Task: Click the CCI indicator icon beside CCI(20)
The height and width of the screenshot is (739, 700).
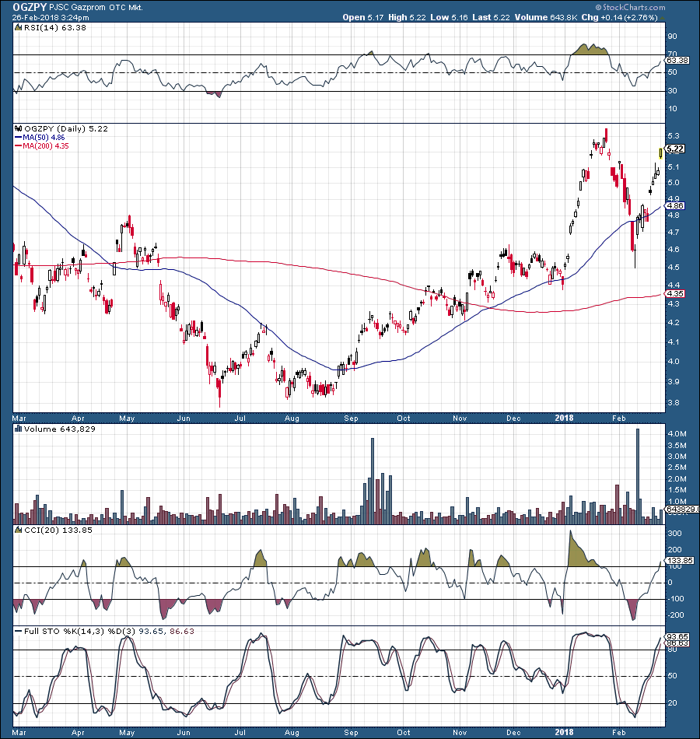Action: coord(19,530)
